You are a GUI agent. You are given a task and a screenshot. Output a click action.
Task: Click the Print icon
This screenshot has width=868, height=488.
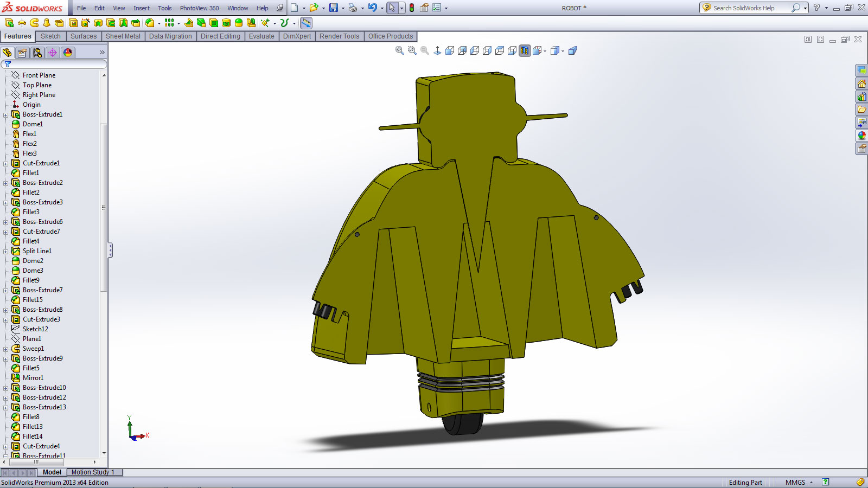pyautogui.click(x=353, y=8)
